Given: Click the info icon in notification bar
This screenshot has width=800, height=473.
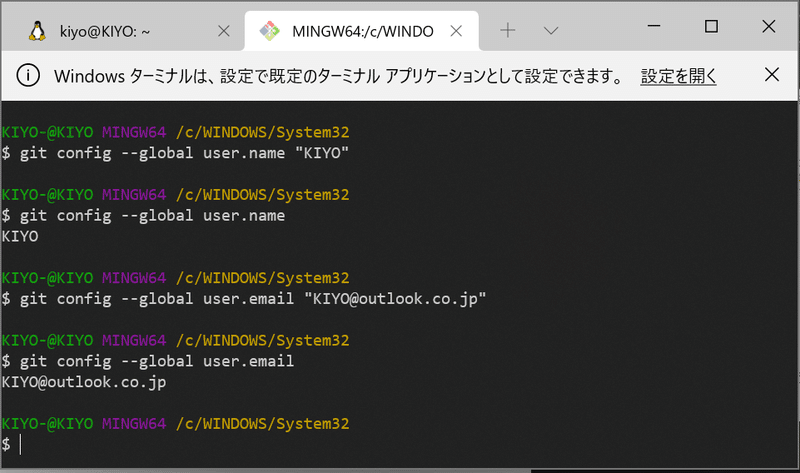Looking at the screenshot, I should pyautogui.click(x=28, y=76).
